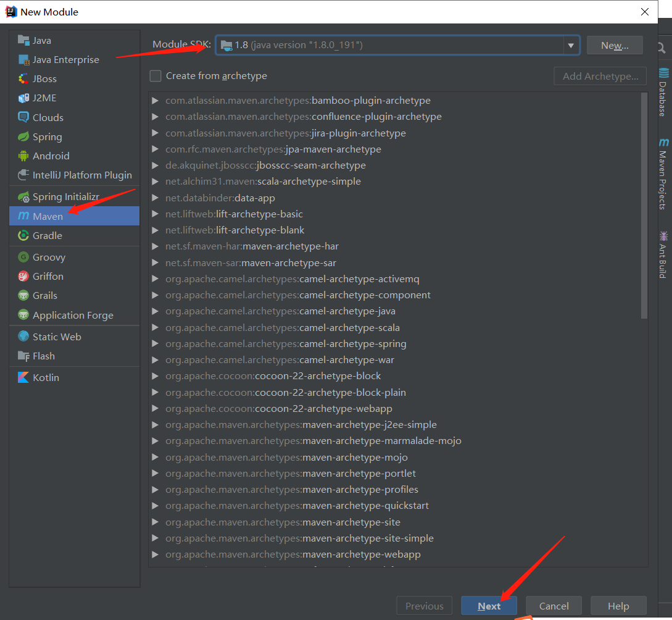672x620 pixels.
Task: Open the Ant Build side panel icon
Action: coord(664,237)
